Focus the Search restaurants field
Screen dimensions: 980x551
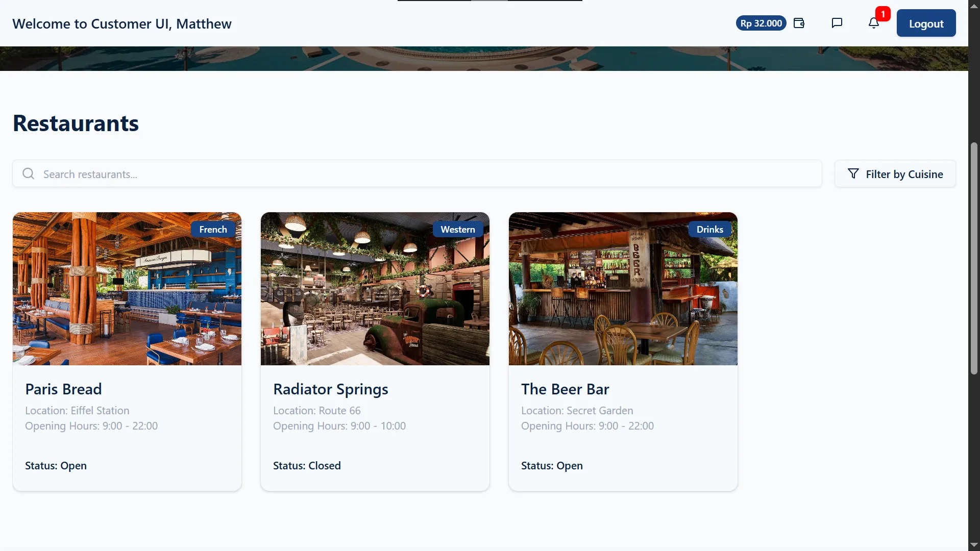pos(417,174)
